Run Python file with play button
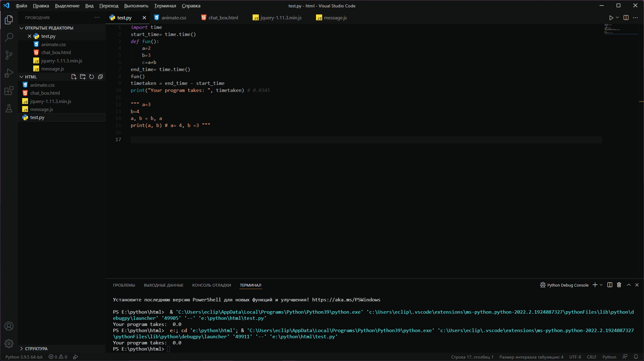Viewport: 644px width, 361px height. point(611,18)
